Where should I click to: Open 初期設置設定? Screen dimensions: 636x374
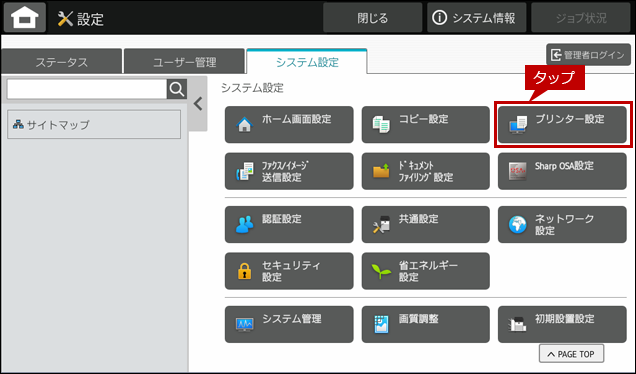[x=562, y=324]
